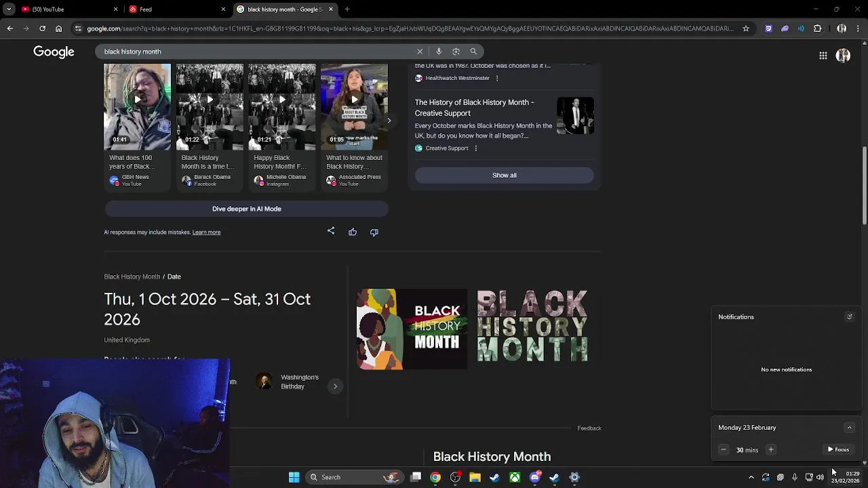Viewport: 868px width, 488px height.
Task: Open a new browser tab
Action: point(347,9)
